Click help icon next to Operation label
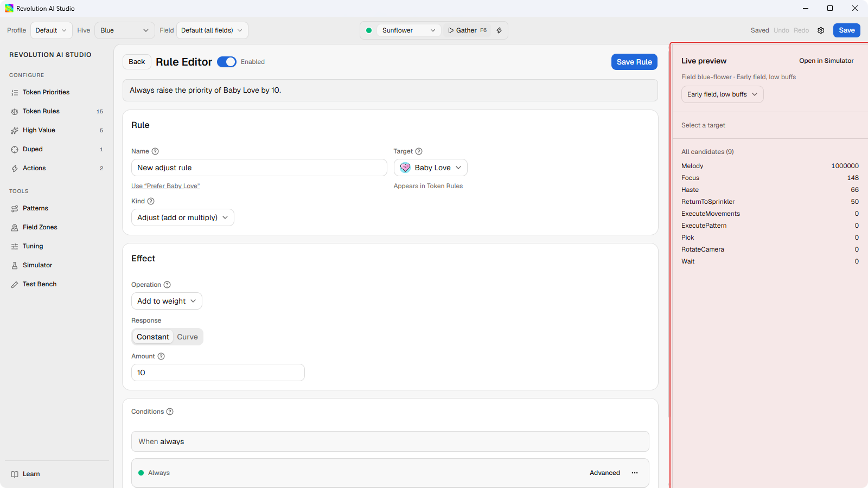Screen dimensions: 868x488 coord(167,285)
